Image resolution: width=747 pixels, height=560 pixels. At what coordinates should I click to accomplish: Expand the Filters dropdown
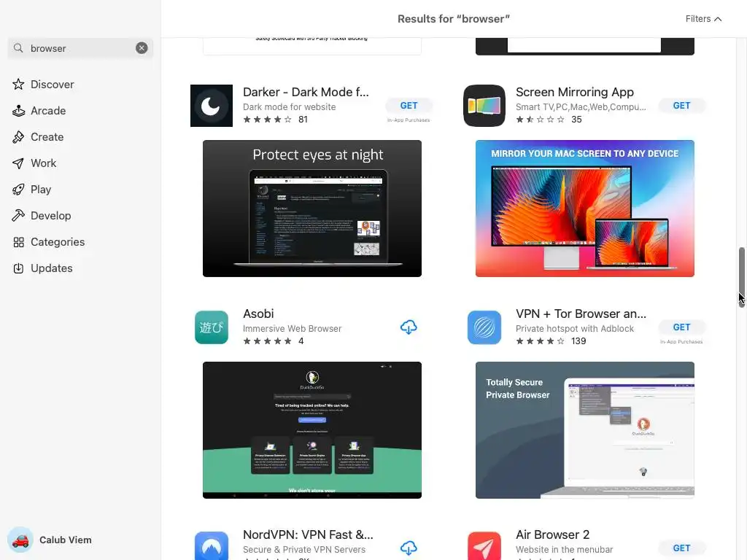[x=703, y=18]
